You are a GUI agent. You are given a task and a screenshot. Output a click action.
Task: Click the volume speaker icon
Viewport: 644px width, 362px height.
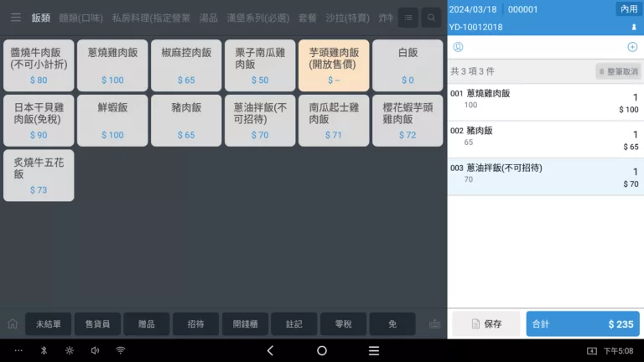tap(95, 350)
